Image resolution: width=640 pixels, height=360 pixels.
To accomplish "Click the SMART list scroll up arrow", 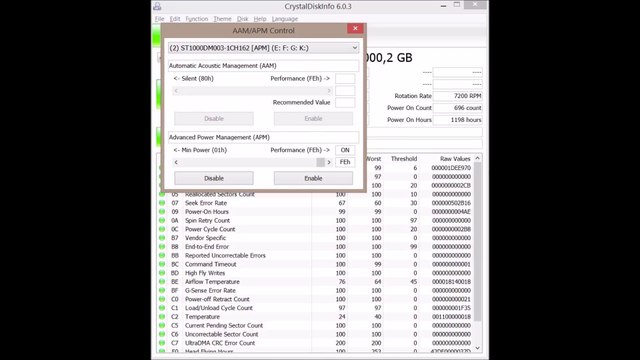I will tap(477, 158).
